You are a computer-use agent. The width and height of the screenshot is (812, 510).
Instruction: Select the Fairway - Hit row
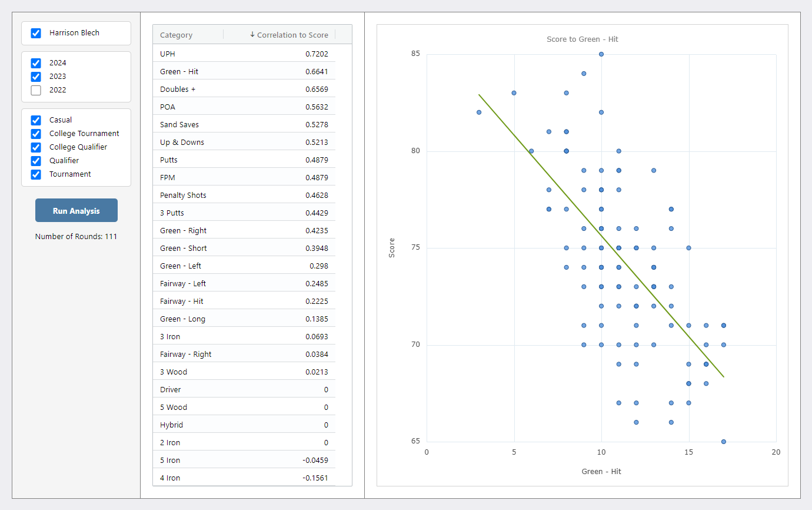click(244, 301)
